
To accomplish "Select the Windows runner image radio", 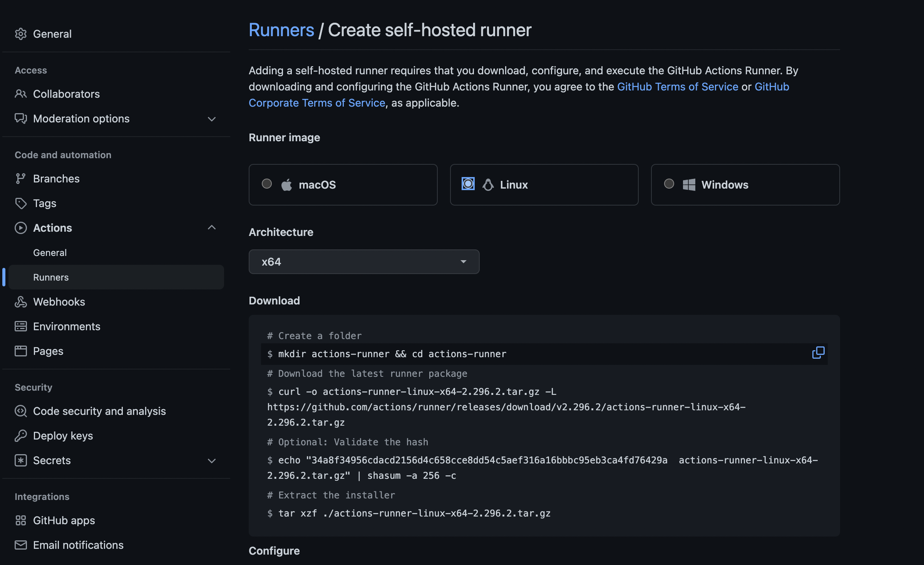I will pos(669,184).
